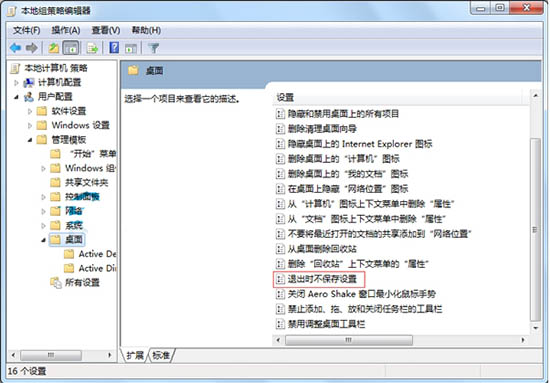
Task: Click the 用户配置 user icon
Action: [29, 97]
